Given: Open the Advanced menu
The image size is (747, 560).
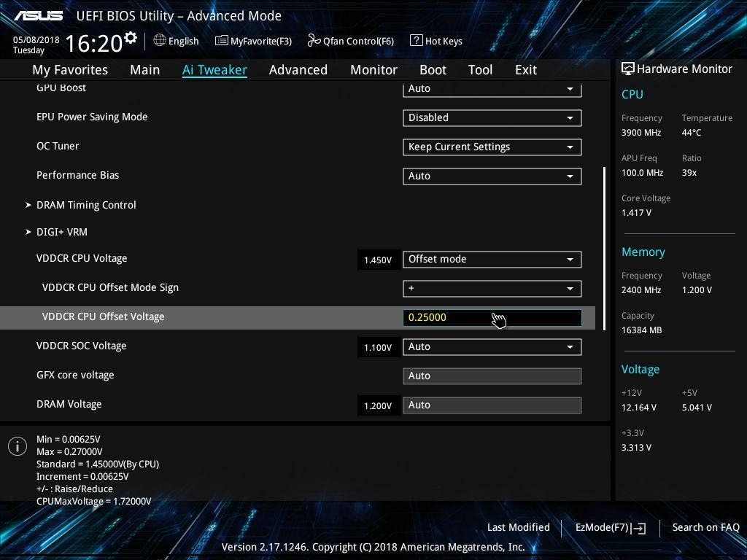Looking at the screenshot, I should [298, 69].
